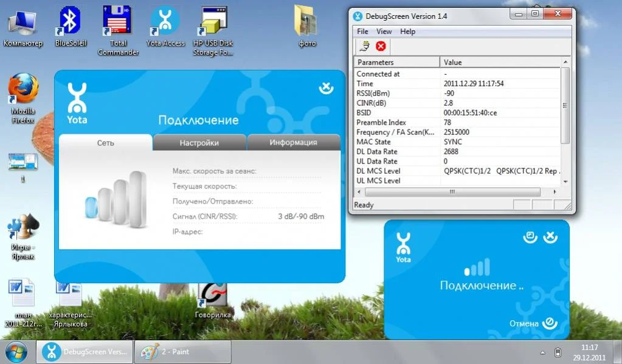Select the UL MCS Level row
This screenshot has height=364, width=622.
point(457,181)
